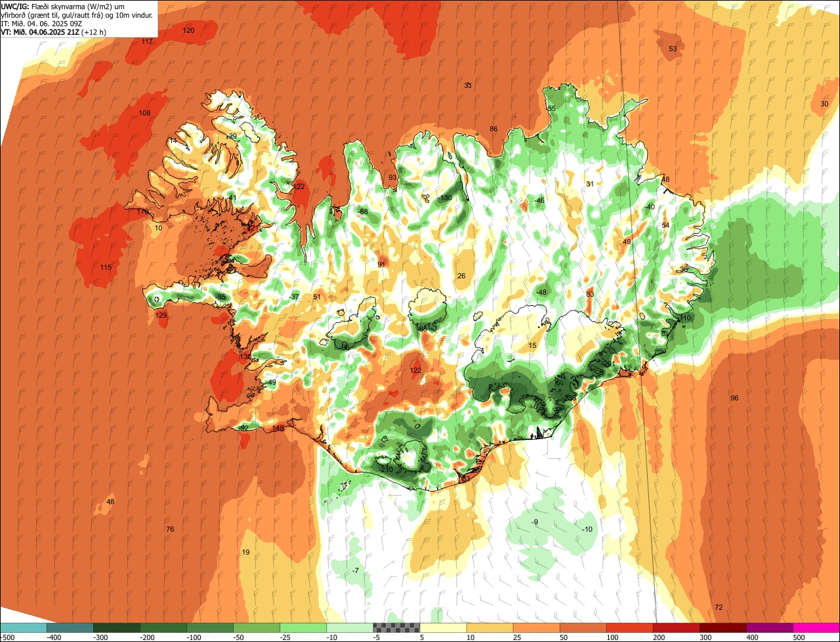Image resolution: width=840 pixels, height=642 pixels.
Task: Click the light orange 25 to 50 swatch
Action: point(536,628)
